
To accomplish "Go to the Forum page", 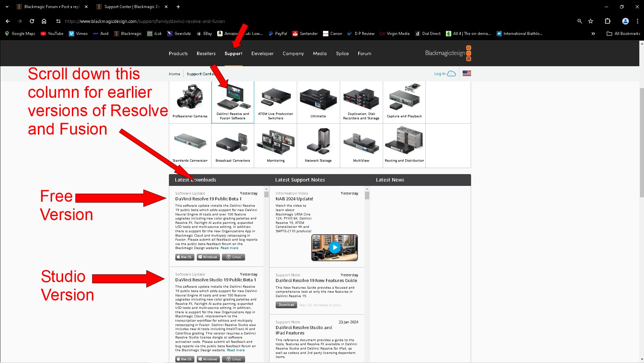I will pos(365,53).
